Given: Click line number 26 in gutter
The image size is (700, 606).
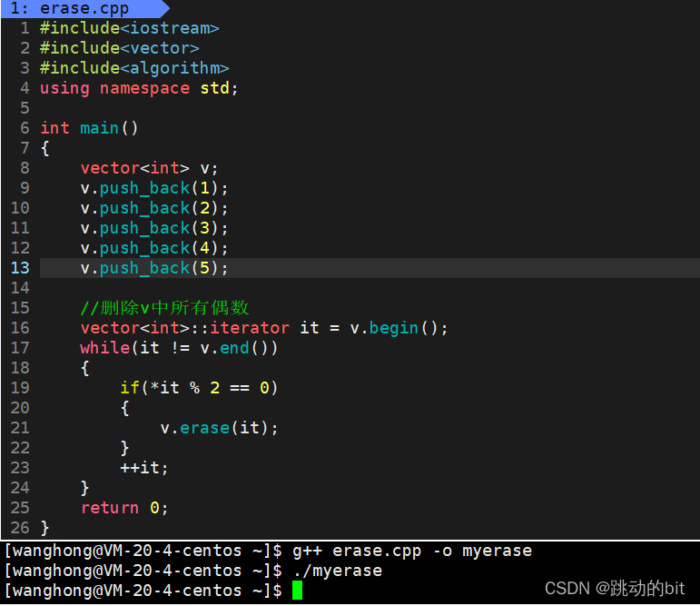Looking at the screenshot, I should coord(20,528).
